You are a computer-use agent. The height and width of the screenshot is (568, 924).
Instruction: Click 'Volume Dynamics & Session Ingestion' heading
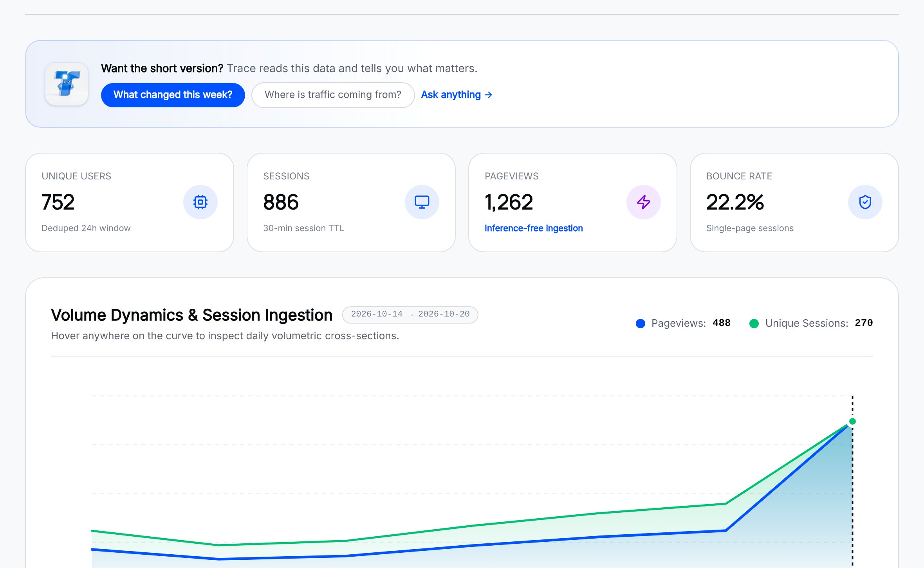(x=192, y=315)
